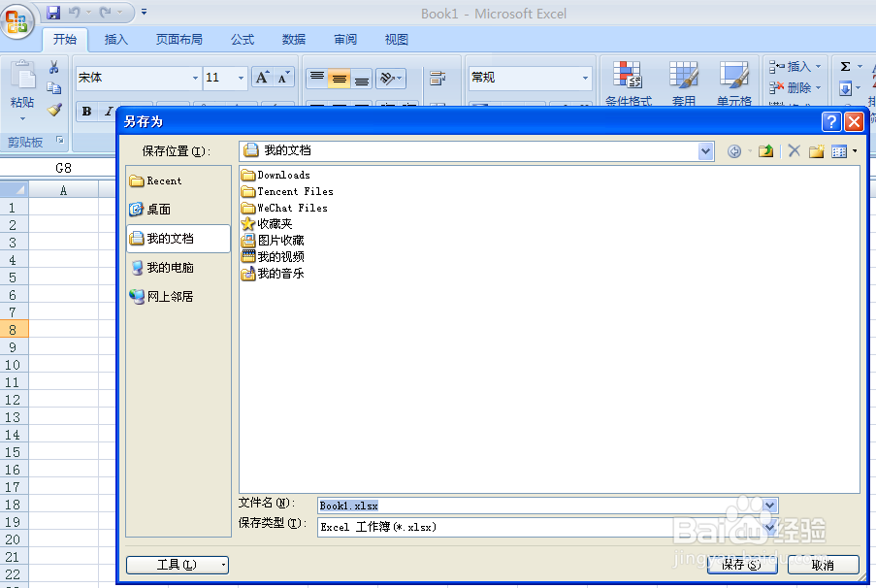The width and height of the screenshot is (876, 588).
Task: Select Middle Align in ribbon
Action: [340, 79]
